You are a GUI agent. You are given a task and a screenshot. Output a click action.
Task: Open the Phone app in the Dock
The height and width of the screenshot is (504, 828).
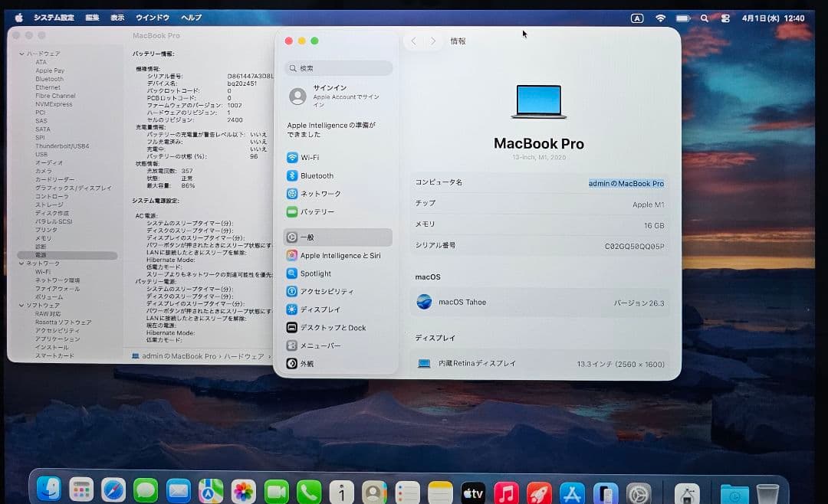[309, 493]
